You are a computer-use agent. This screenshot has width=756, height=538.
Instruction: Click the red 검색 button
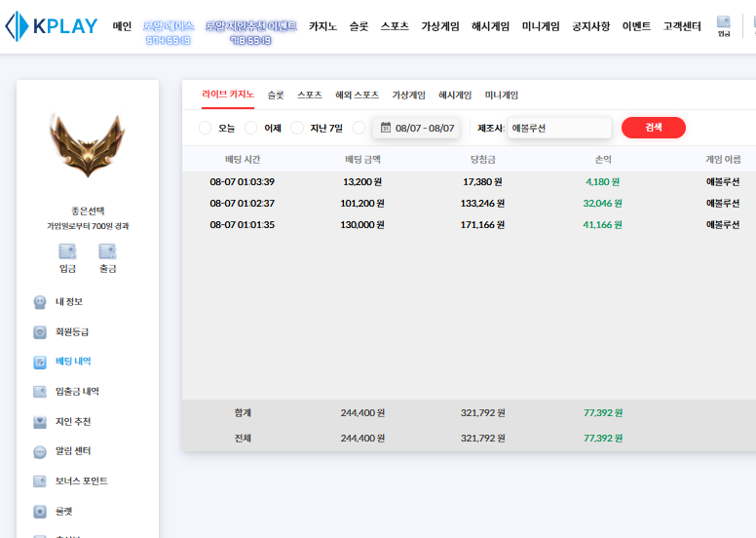(x=654, y=128)
